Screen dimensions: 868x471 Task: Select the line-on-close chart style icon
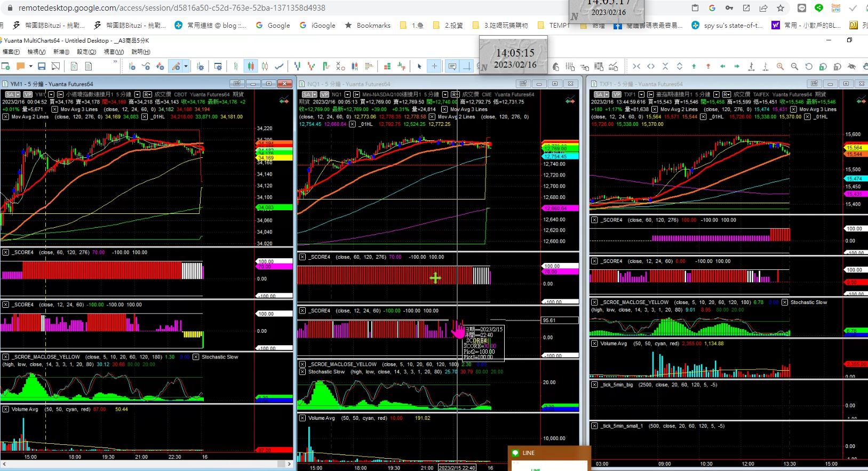click(x=279, y=66)
